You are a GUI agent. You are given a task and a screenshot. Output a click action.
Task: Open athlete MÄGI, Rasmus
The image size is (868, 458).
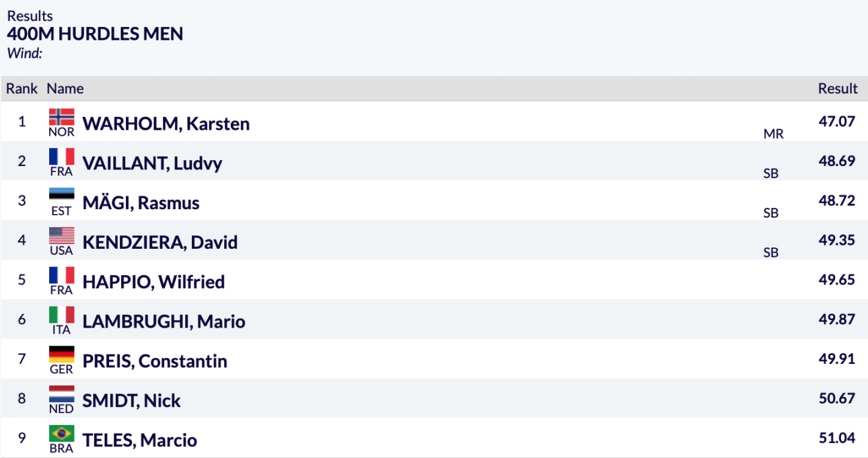(141, 202)
